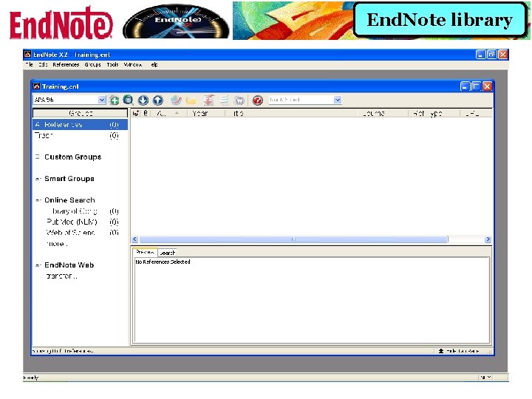
Task: Open the Edit menu
Action: [43, 64]
